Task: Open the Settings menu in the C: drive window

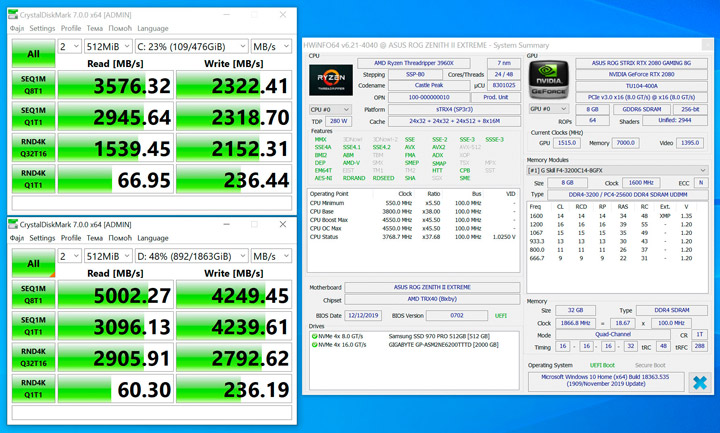Action: (x=42, y=28)
